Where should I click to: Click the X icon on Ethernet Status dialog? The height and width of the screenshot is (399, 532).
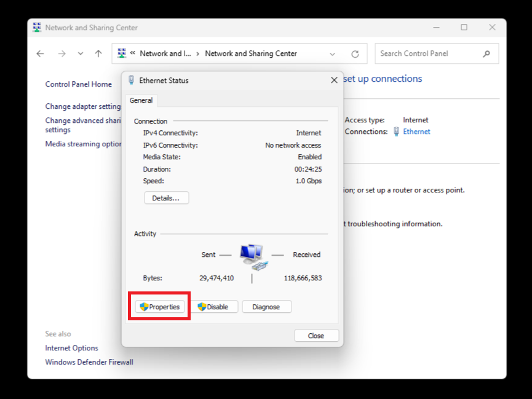(x=334, y=80)
